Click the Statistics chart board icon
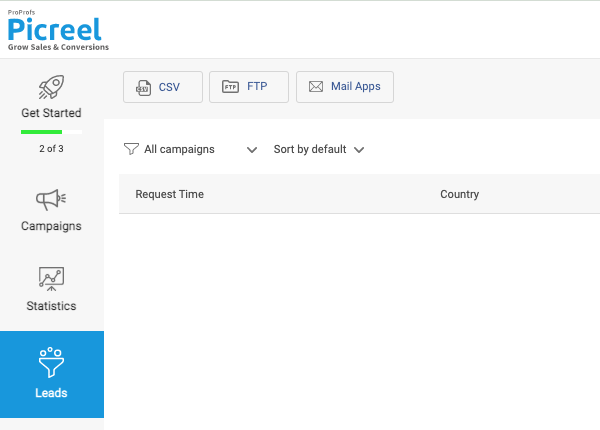The height and width of the screenshot is (430, 600). (51, 279)
